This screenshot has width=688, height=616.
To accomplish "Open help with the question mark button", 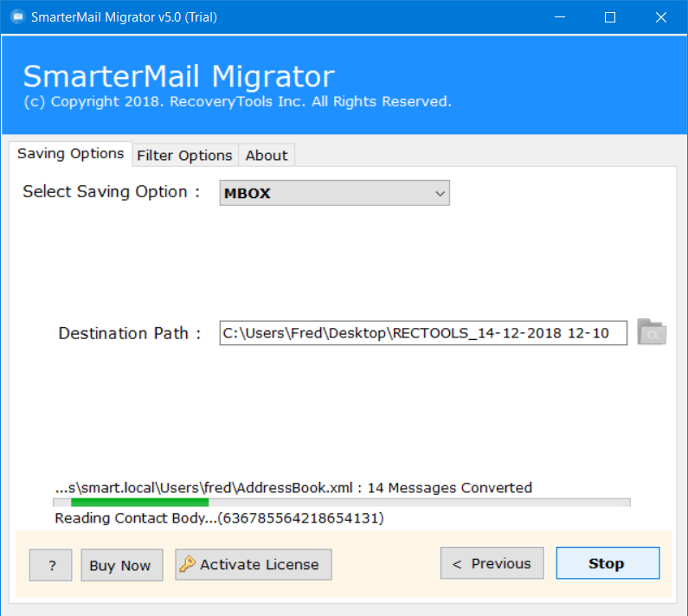I will click(x=50, y=565).
